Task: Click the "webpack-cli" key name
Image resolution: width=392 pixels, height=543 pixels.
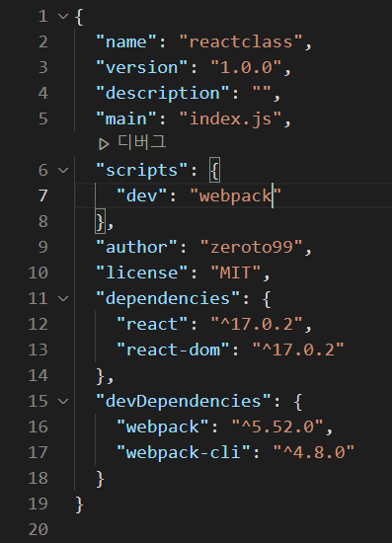Action: pyautogui.click(x=184, y=452)
